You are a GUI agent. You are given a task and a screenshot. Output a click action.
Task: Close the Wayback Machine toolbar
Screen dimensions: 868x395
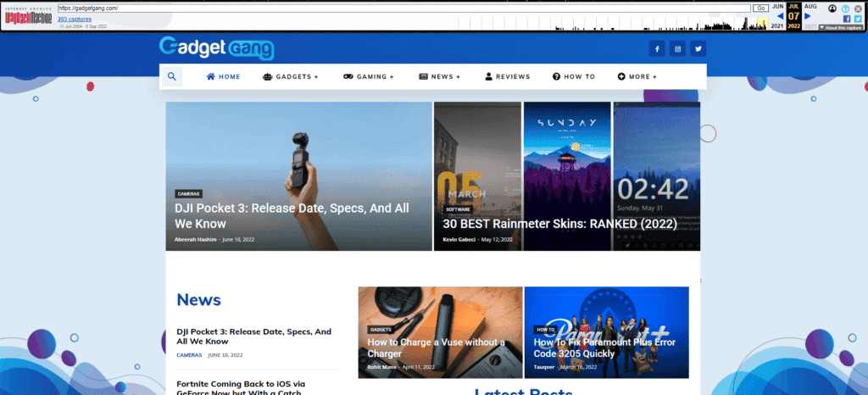(858, 8)
